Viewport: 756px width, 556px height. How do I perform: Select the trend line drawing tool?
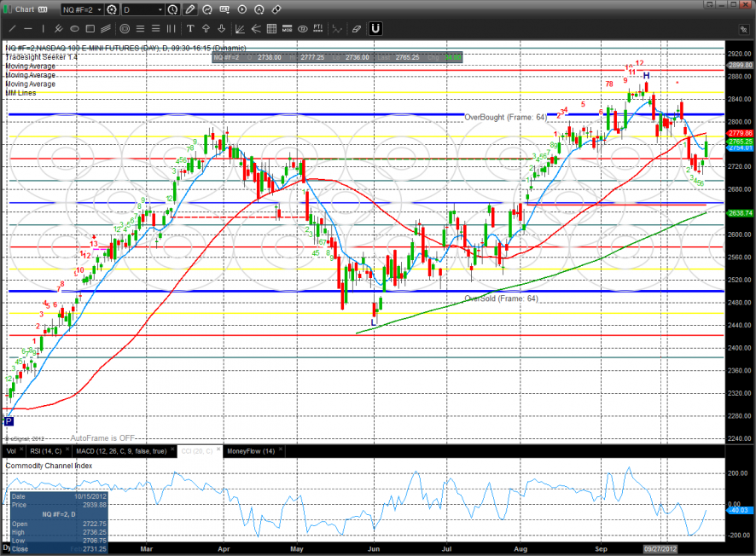(13, 29)
